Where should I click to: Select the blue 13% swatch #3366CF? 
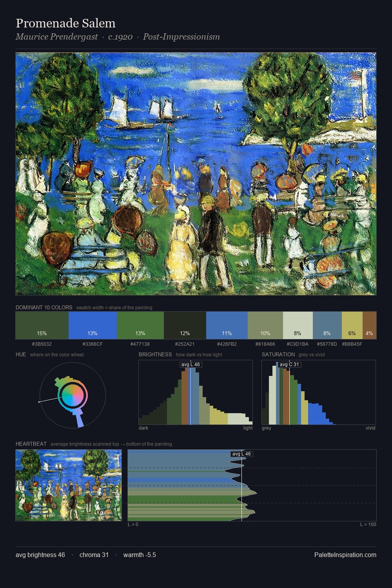point(93,325)
